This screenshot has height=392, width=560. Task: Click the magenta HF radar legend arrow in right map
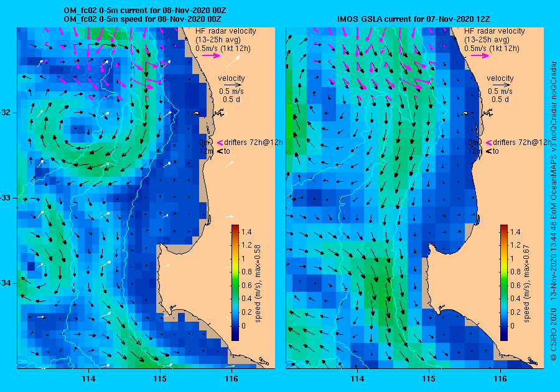[480, 55]
